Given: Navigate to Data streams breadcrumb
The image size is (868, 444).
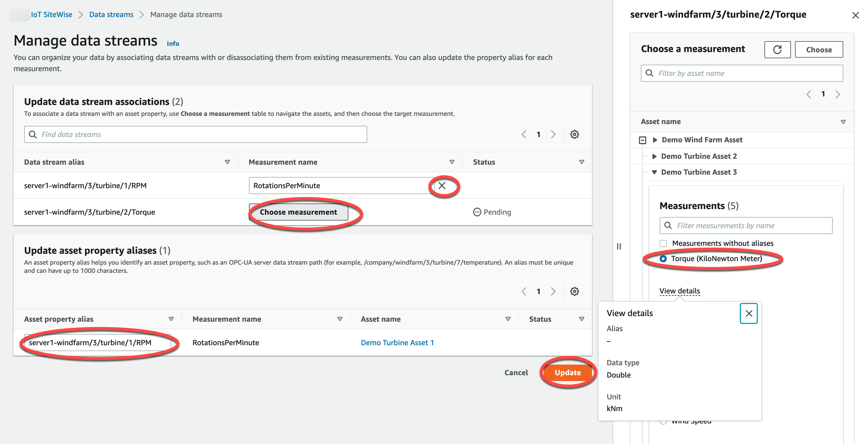Looking at the screenshot, I should click(x=111, y=14).
